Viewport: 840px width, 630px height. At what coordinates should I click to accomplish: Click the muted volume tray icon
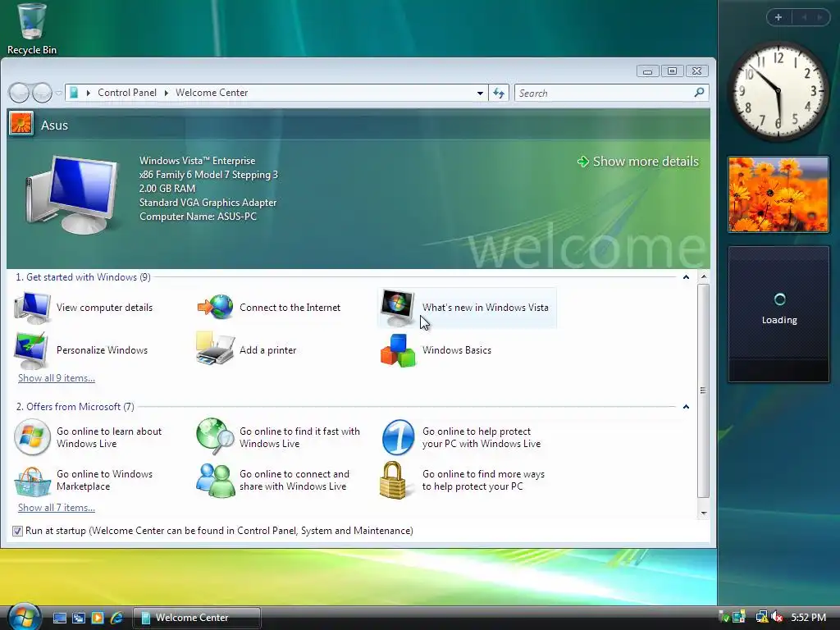[x=777, y=617]
